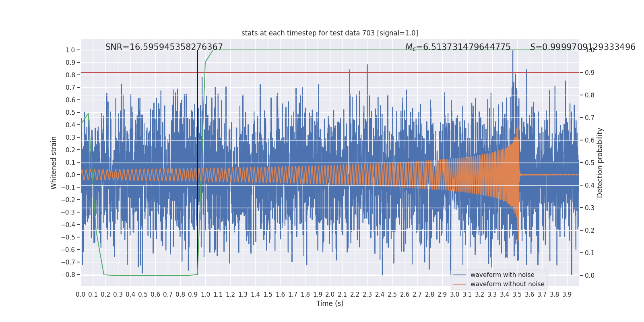Click time axis tick label 3.5
The height and width of the screenshot is (322, 644).
point(517,295)
